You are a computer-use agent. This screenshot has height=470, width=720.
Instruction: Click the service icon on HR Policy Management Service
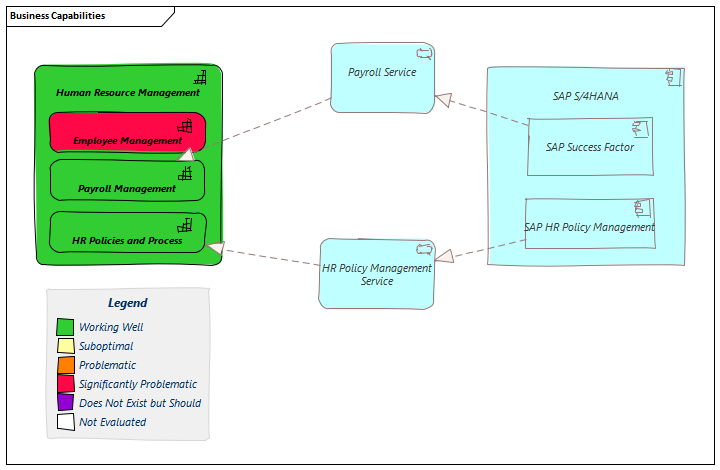[424, 249]
